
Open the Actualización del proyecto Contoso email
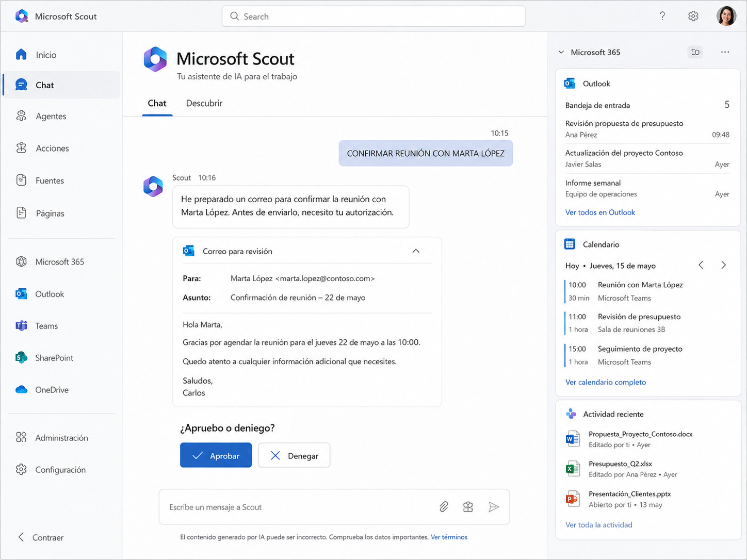(647, 158)
